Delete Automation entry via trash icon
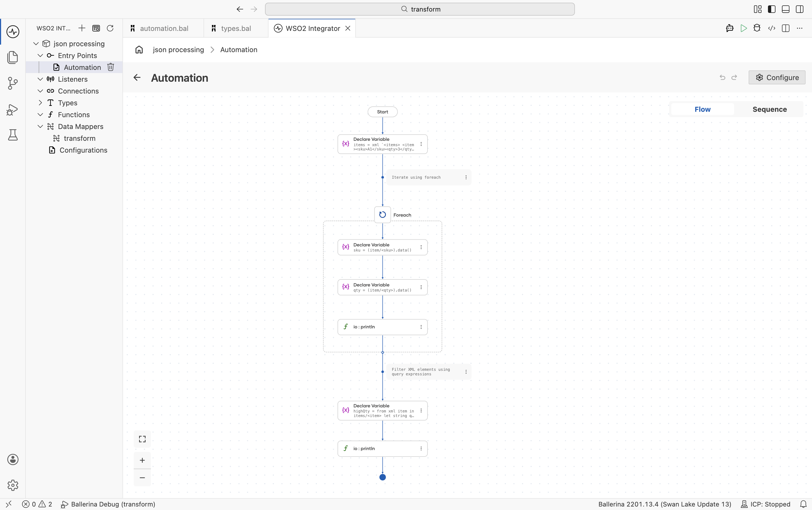The width and height of the screenshot is (812, 510). coord(111,67)
